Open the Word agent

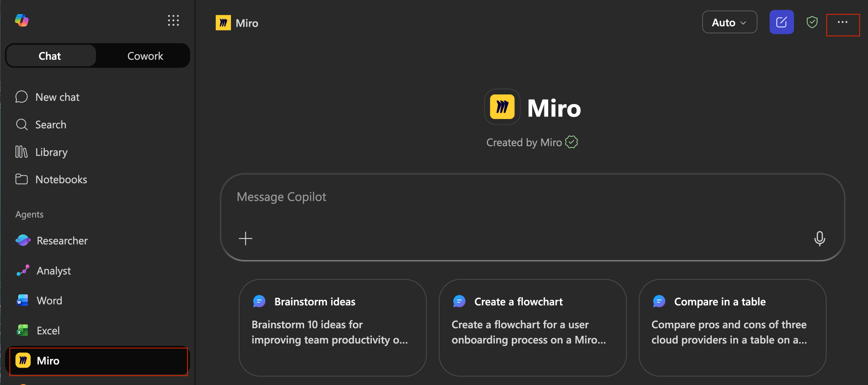point(98,300)
